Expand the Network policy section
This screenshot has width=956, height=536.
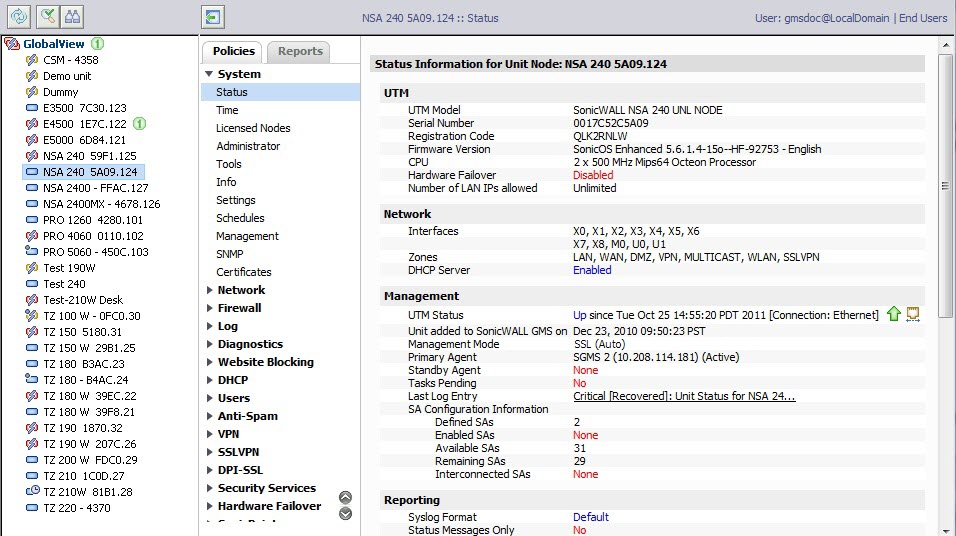click(x=209, y=290)
